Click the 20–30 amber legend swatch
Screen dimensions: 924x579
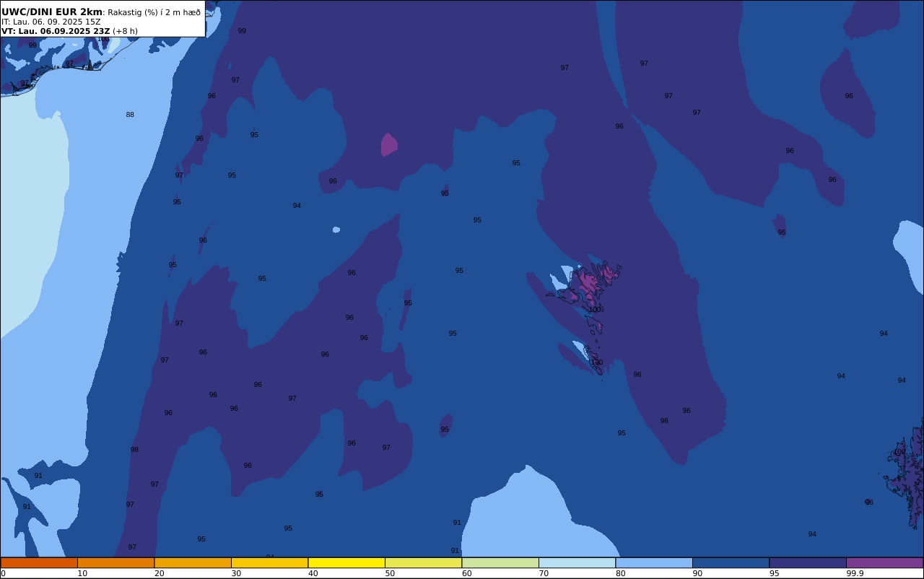(x=193, y=562)
